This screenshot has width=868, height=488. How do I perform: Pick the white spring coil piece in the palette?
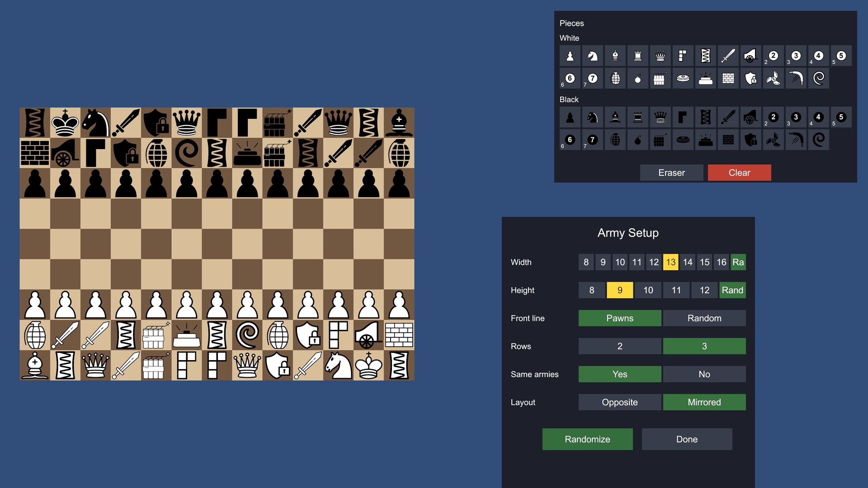coord(705,56)
